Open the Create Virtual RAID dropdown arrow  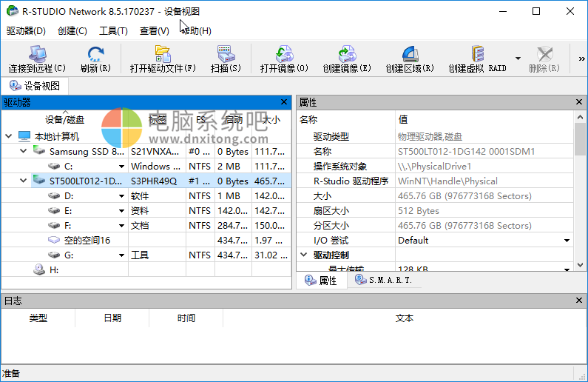point(518,58)
